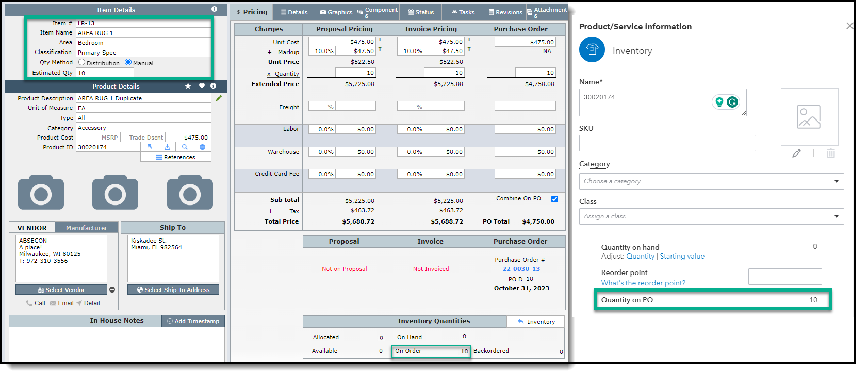Switch to the Details tab
Image resolution: width=868 pixels, height=376 pixels.
294,12
